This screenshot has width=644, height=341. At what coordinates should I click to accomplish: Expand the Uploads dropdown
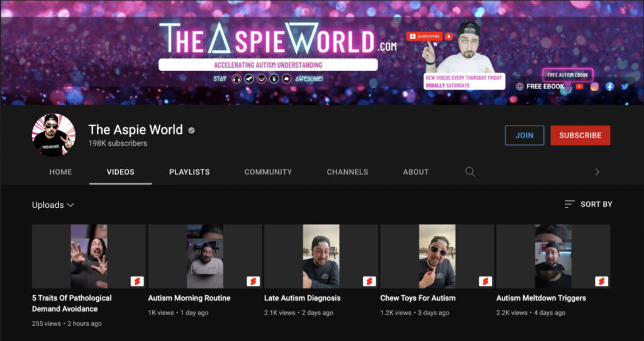(53, 205)
